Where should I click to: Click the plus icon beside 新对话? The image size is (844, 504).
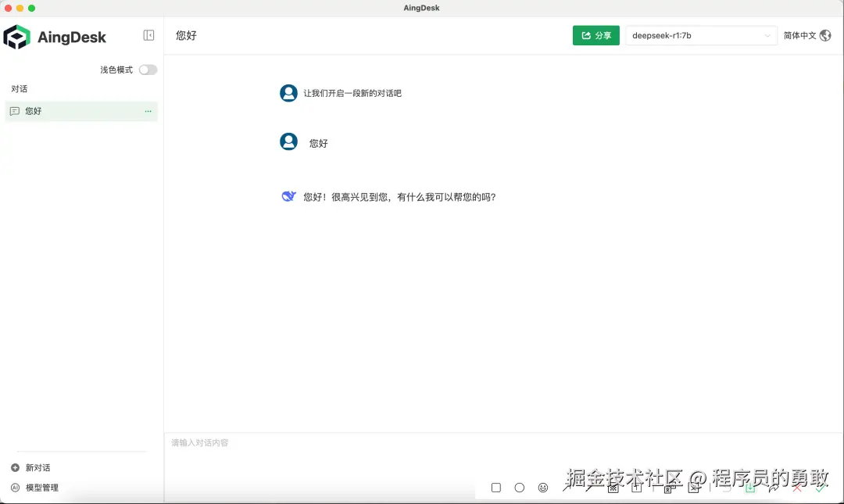[15, 468]
